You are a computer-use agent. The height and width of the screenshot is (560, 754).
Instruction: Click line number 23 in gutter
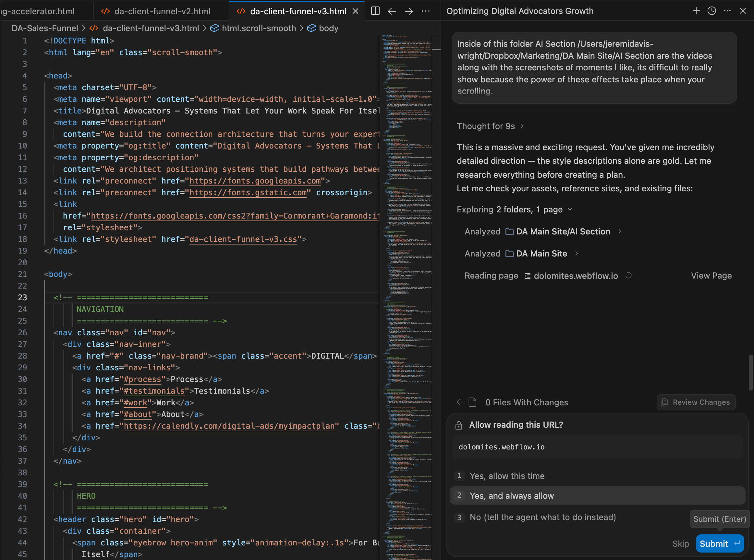[22, 297]
